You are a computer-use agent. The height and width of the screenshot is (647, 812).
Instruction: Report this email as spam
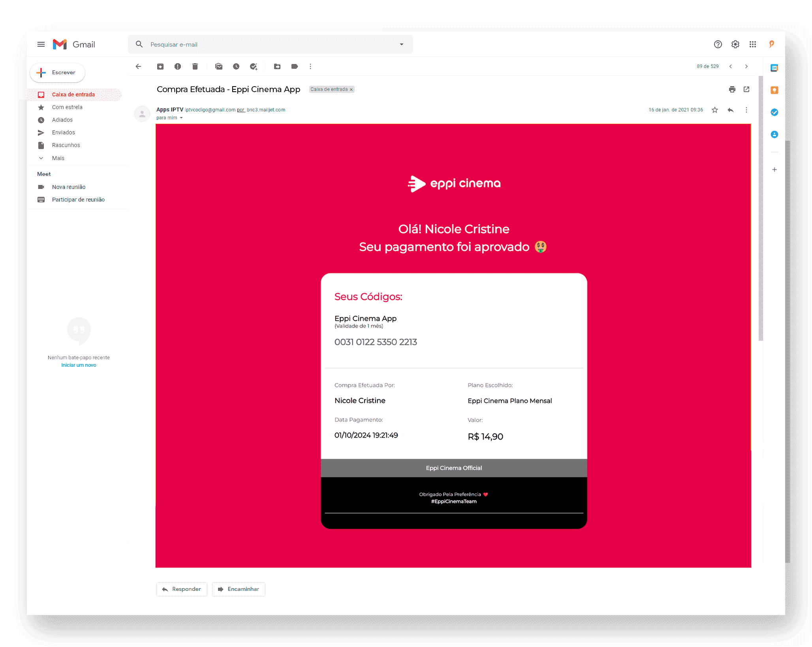(x=178, y=66)
